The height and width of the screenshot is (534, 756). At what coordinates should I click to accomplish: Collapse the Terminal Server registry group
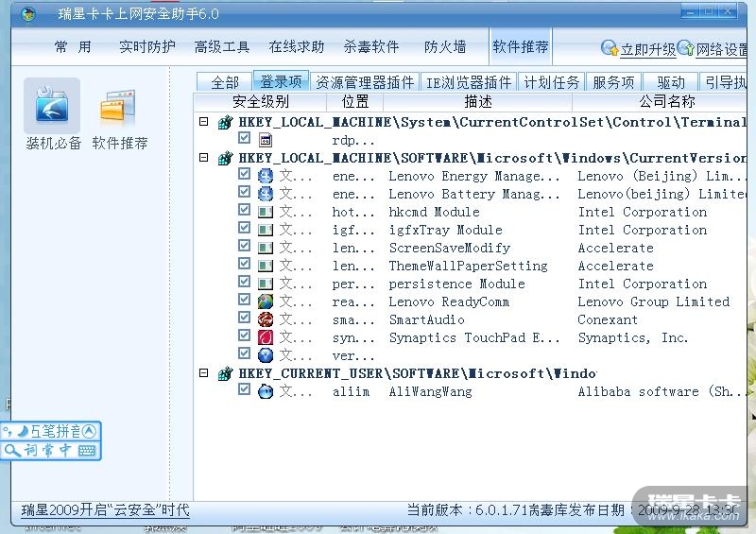point(204,122)
